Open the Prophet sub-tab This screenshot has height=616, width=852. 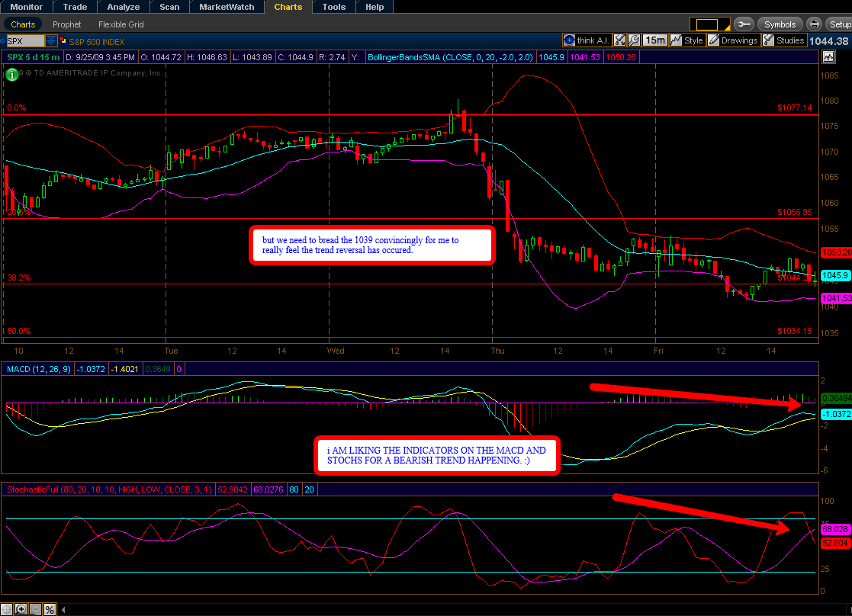pyautogui.click(x=67, y=24)
